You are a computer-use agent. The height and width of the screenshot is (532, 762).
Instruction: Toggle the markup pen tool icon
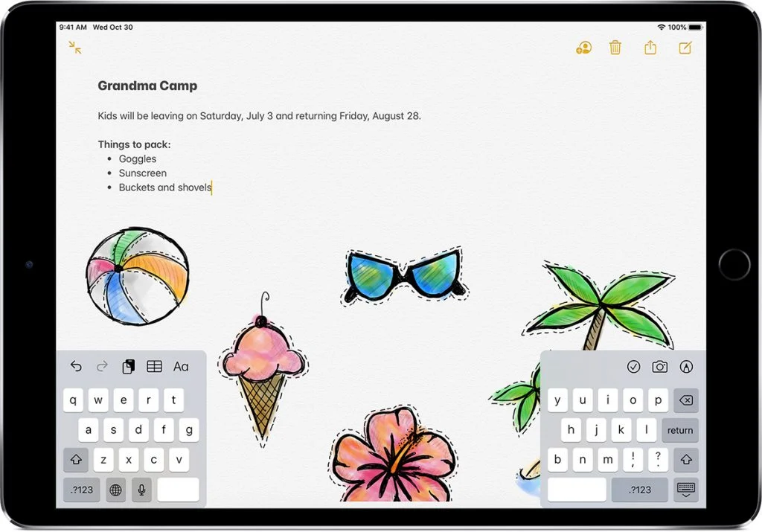pos(686,366)
